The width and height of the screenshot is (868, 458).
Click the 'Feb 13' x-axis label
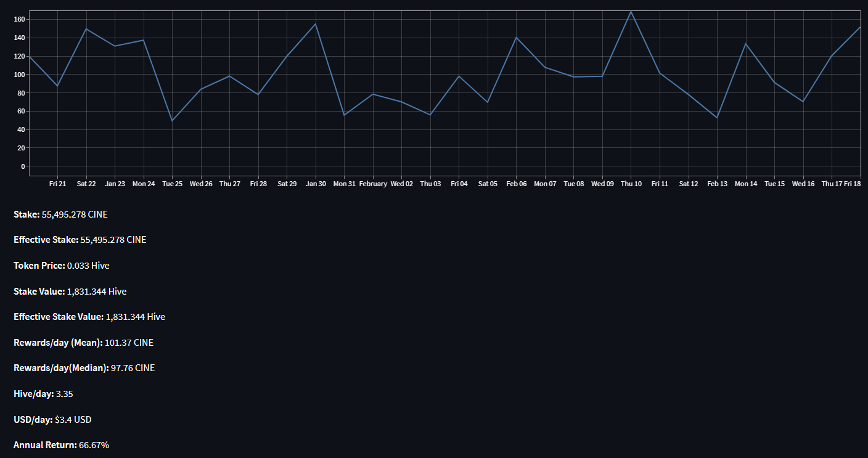click(717, 184)
